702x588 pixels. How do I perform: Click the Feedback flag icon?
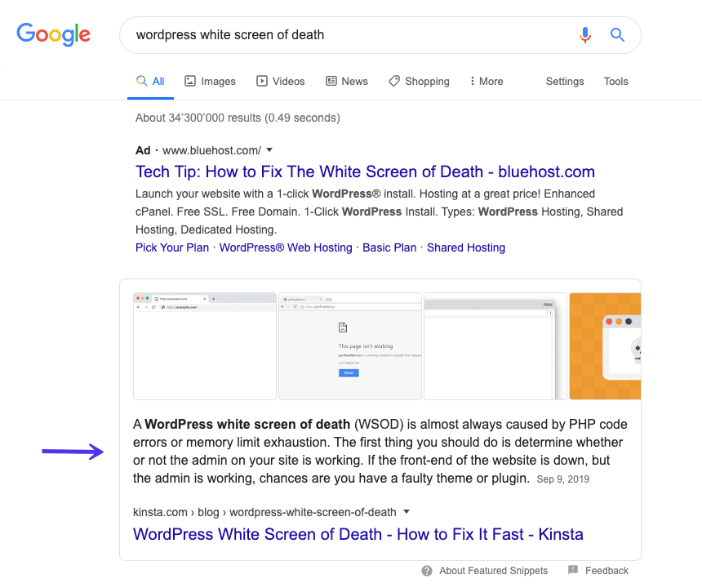[x=573, y=570]
